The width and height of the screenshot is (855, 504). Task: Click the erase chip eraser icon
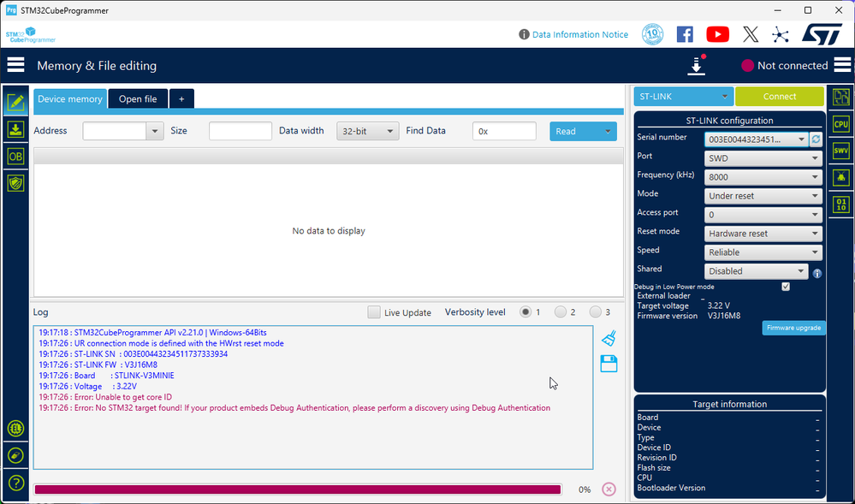coord(15,455)
